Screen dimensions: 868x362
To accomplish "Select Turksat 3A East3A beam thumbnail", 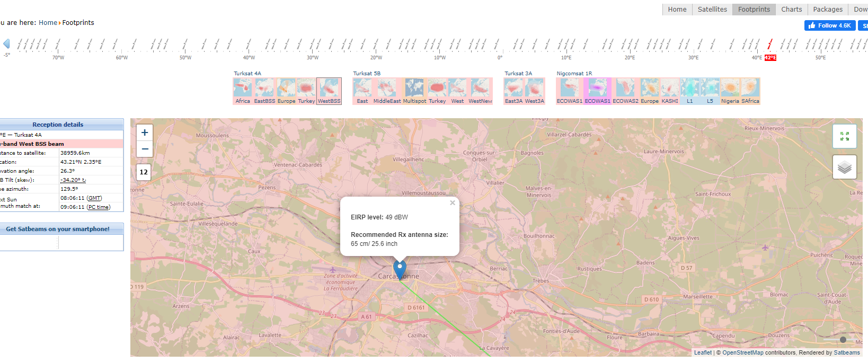I will (x=513, y=91).
